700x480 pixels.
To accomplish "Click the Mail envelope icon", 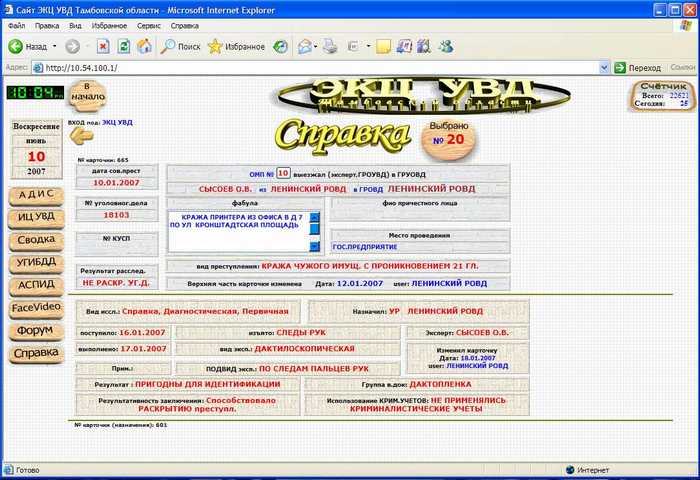I will coord(305,46).
